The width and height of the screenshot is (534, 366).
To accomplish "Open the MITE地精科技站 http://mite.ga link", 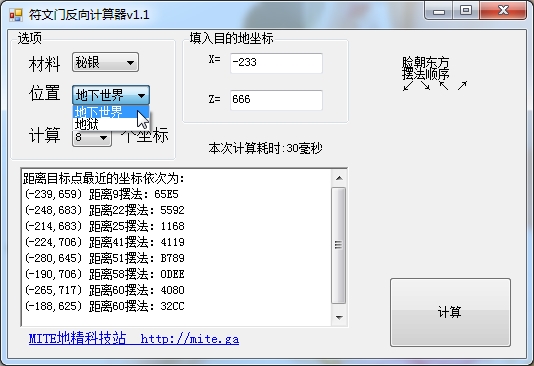I will point(134,339).
